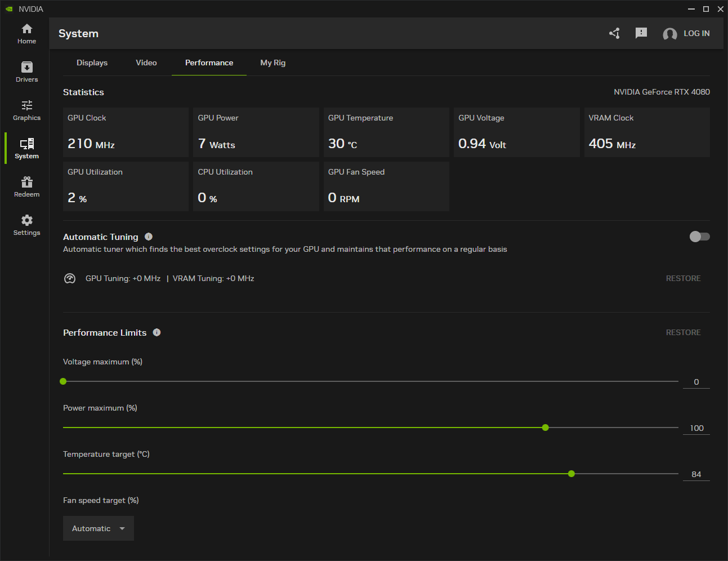Screen dimensions: 728x561
Task: Maximize the NVIDIA window
Action: [x=706, y=9]
